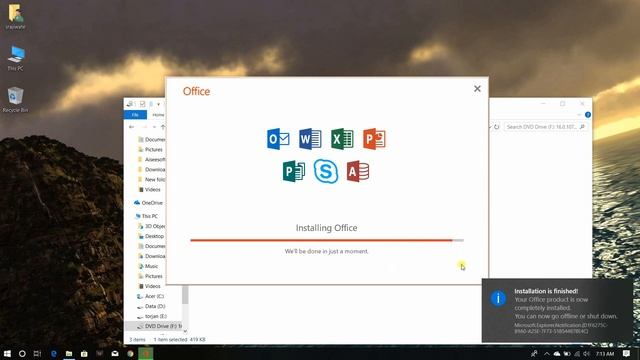The image size is (640, 360).
Task: Open the Installation is finished notification
Action: click(x=558, y=310)
